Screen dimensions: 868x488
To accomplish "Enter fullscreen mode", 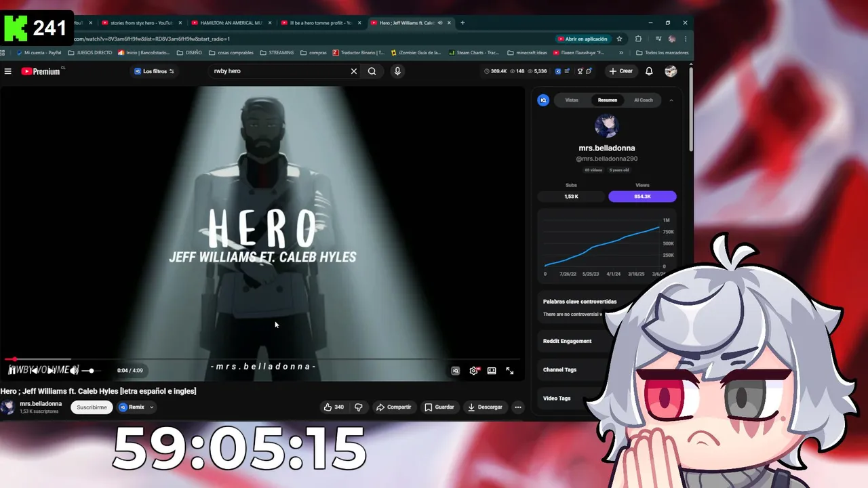I will (x=509, y=371).
